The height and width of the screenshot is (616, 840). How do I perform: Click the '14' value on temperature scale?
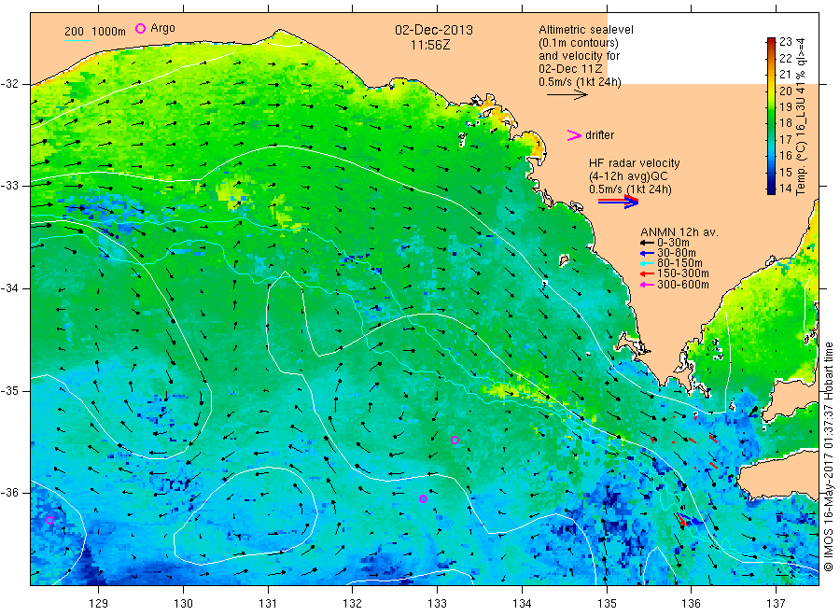(x=785, y=189)
